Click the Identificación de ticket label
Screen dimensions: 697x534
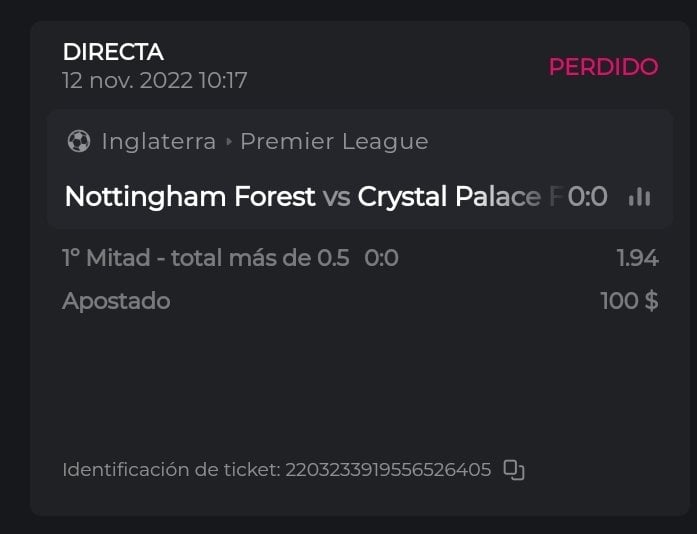click(x=171, y=470)
